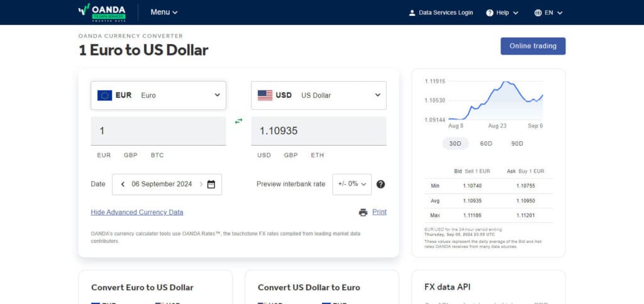Click the Online trading button
The image size is (644, 304).
point(533,46)
